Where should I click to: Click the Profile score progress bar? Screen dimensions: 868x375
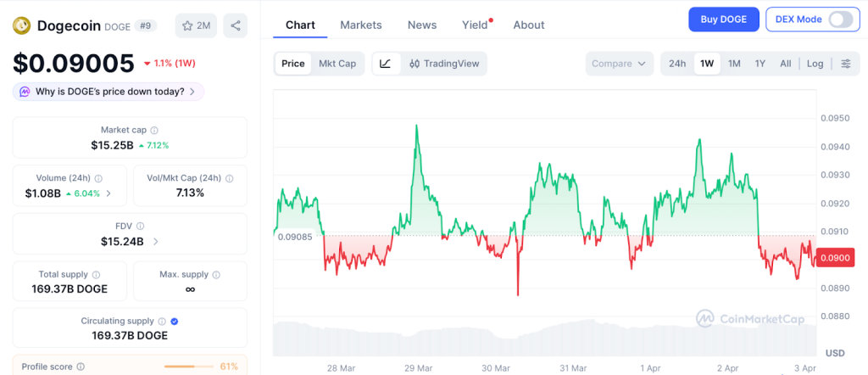point(188,367)
